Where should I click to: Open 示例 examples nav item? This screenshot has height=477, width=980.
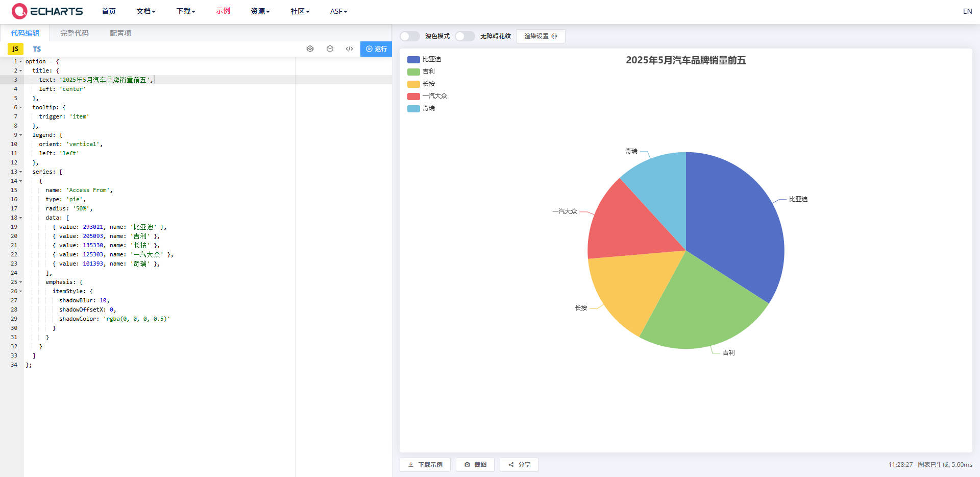(x=223, y=11)
